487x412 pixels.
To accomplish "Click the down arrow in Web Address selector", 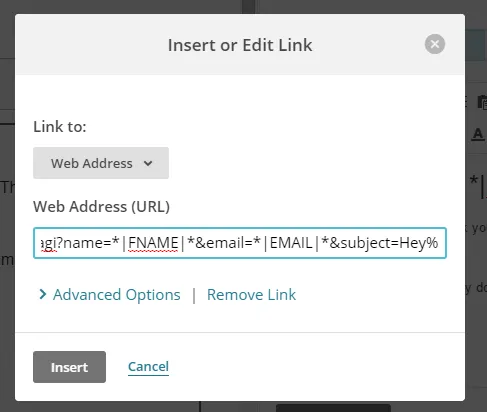I will (x=148, y=163).
